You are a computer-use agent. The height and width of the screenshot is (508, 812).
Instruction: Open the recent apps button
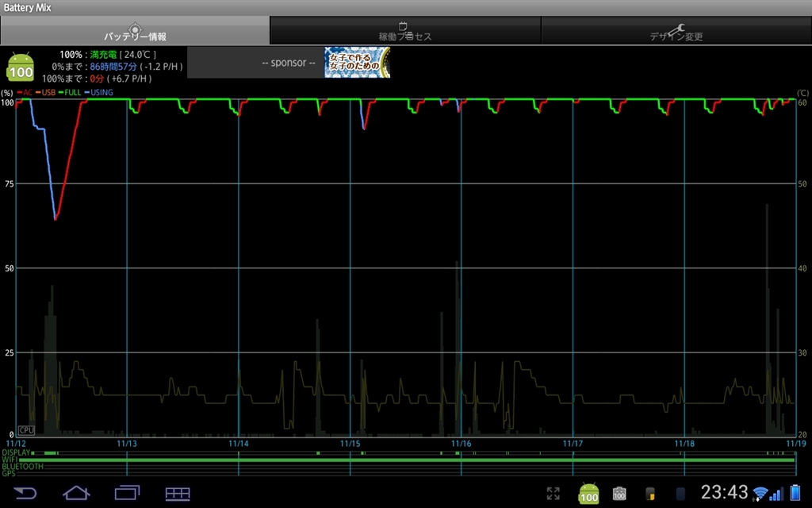[127, 493]
